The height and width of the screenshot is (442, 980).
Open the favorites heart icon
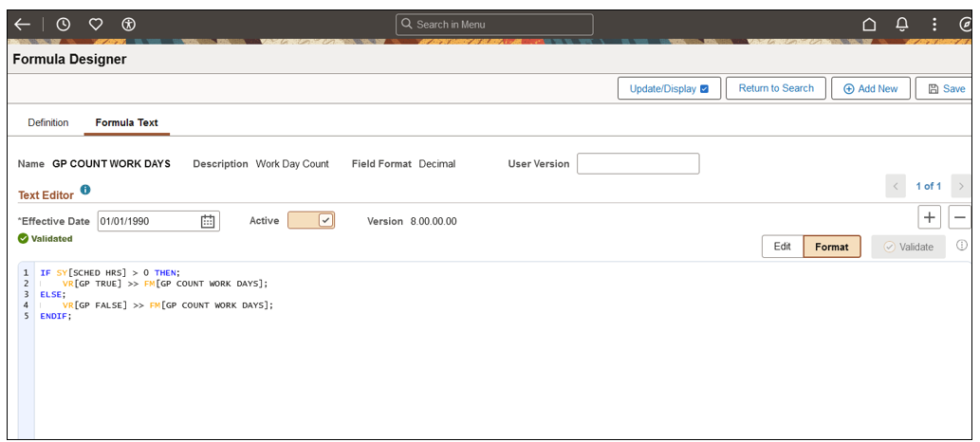click(96, 25)
